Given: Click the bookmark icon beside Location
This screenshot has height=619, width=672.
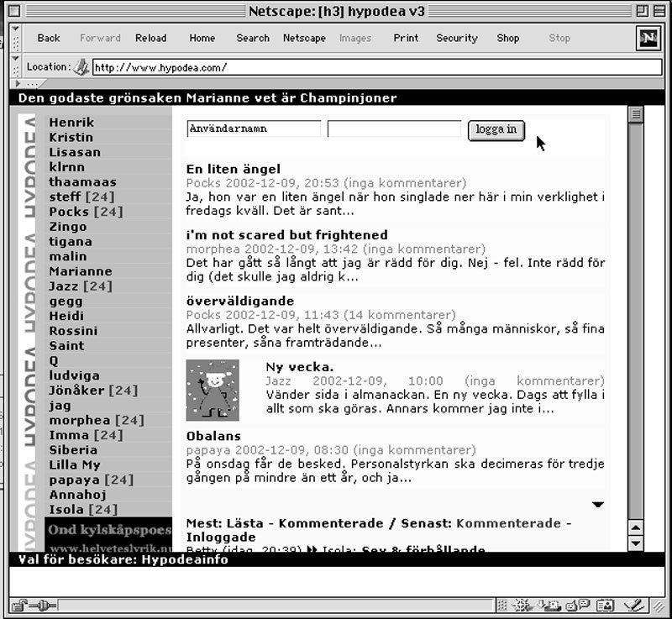Looking at the screenshot, I should click(x=81, y=67).
